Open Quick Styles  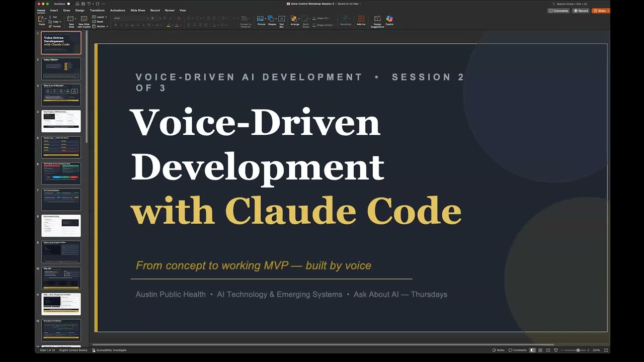click(305, 21)
